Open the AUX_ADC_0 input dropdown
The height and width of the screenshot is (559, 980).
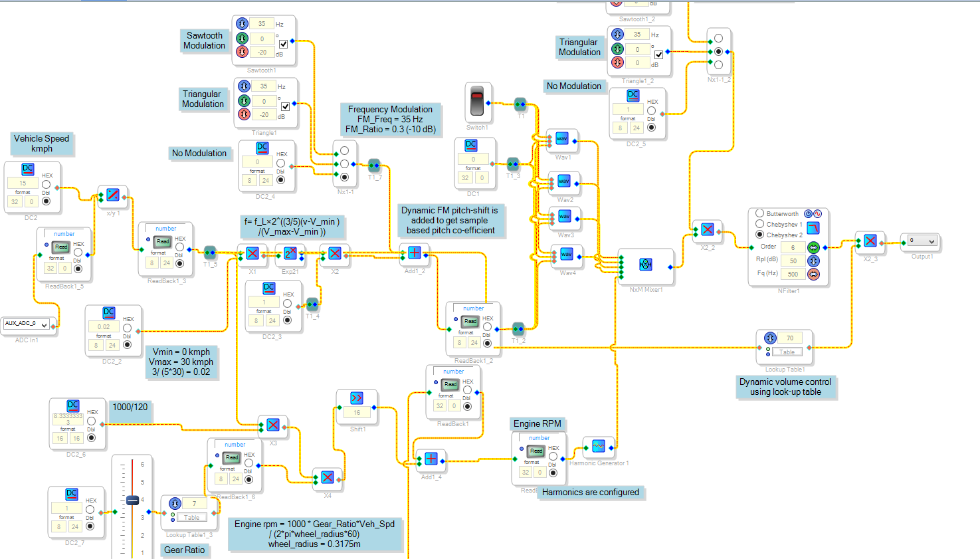coord(27,324)
